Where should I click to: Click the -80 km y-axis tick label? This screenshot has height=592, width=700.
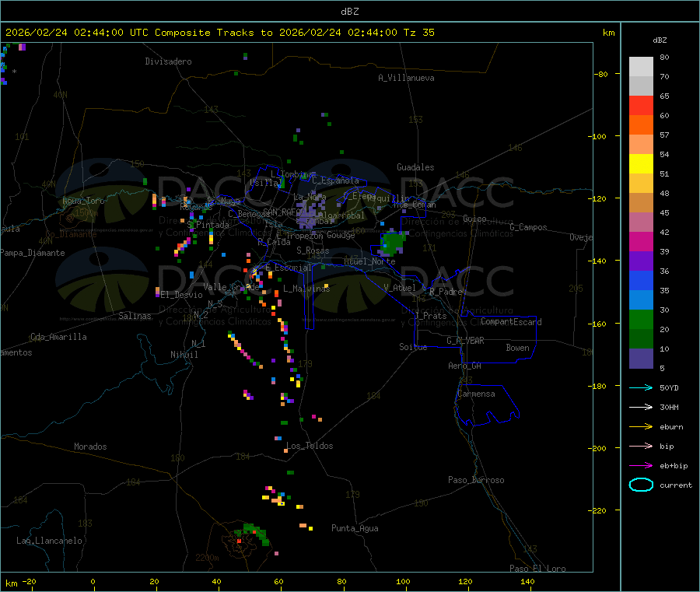tap(600, 74)
